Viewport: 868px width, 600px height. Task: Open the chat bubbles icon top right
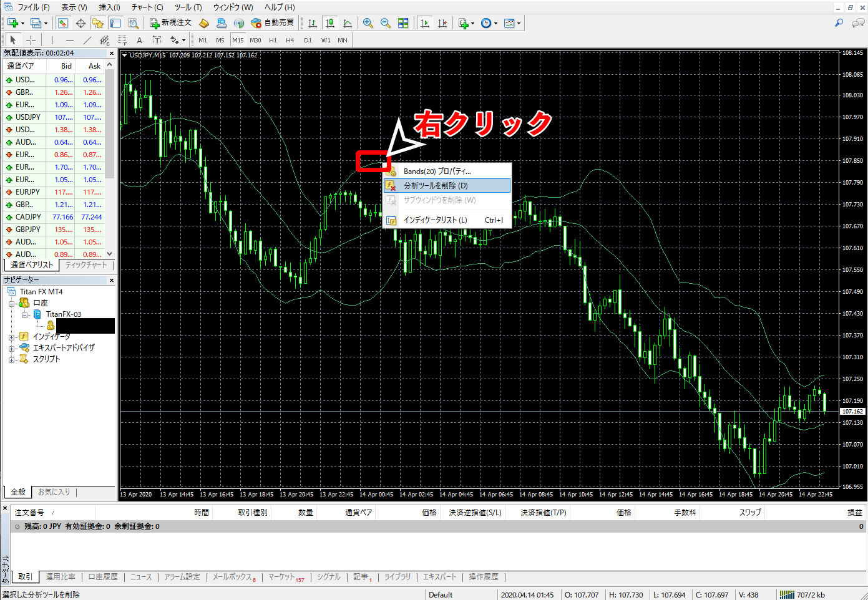(858, 23)
